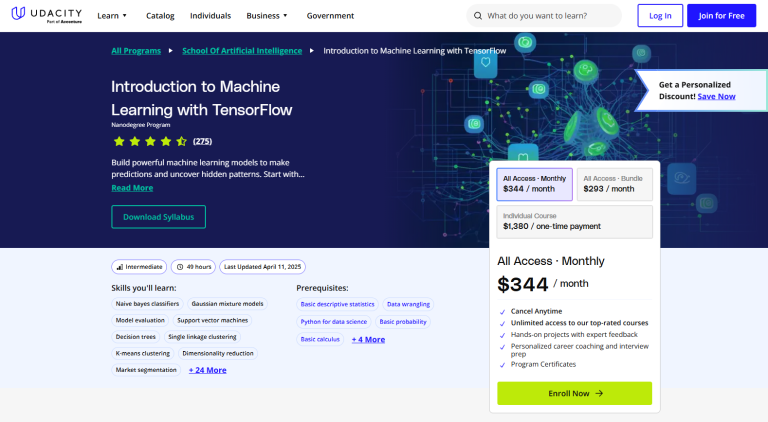768x422 pixels.
Task: Click the Nanodegree Program label
Action: click(141, 125)
